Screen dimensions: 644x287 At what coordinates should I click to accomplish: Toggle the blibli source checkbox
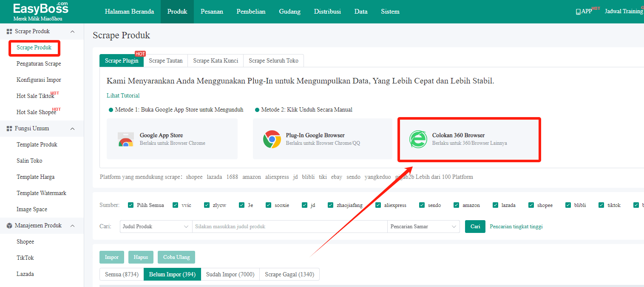pyautogui.click(x=568, y=205)
